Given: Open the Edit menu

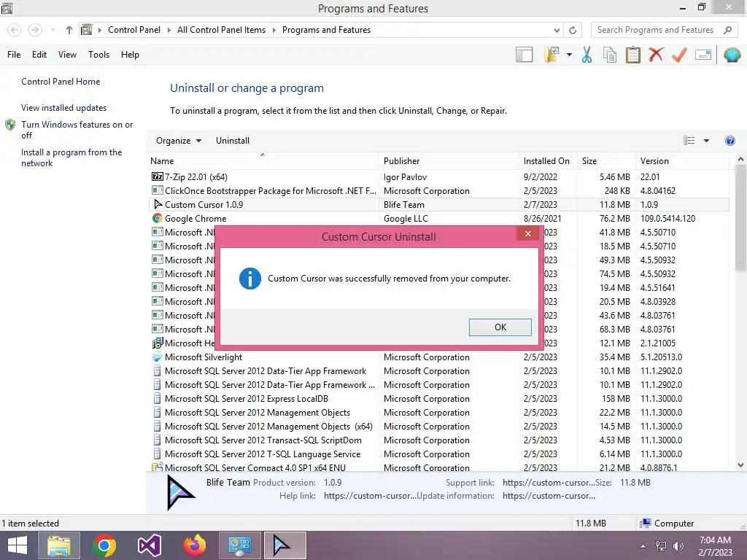Looking at the screenshot, I should (39, 55).
